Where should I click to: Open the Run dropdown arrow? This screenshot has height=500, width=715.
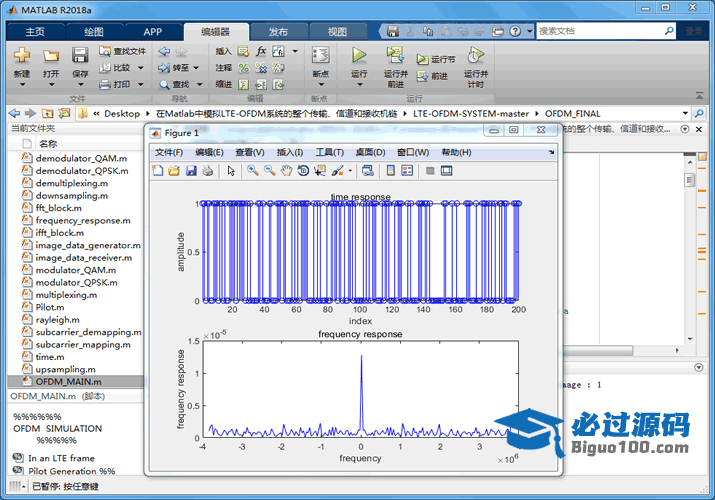[x=359, y=85]
